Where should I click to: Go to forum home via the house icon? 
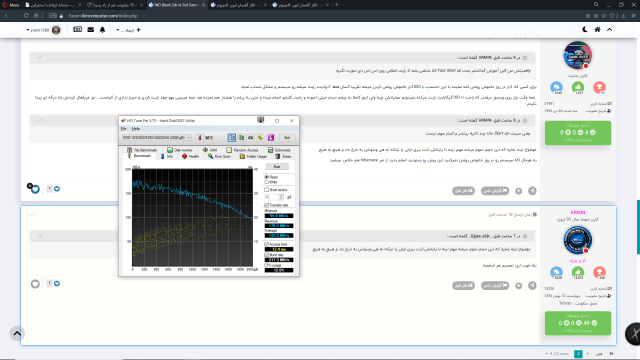point(597,29)
